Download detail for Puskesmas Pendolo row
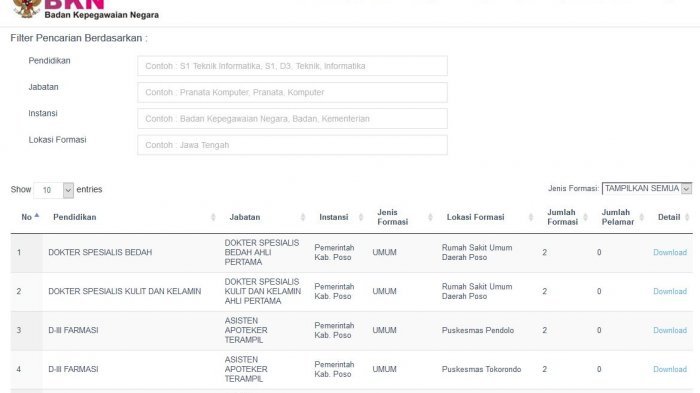 pos(670,330)
